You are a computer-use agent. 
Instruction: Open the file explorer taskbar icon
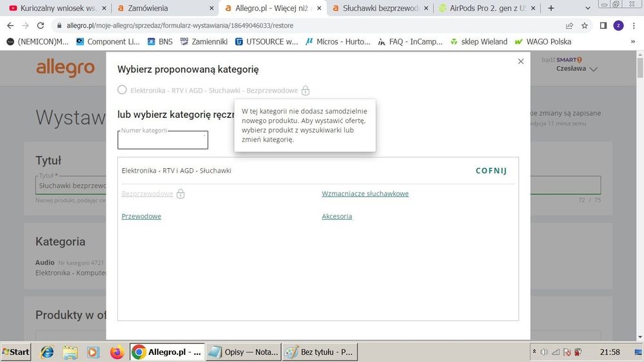click(70, 352)
